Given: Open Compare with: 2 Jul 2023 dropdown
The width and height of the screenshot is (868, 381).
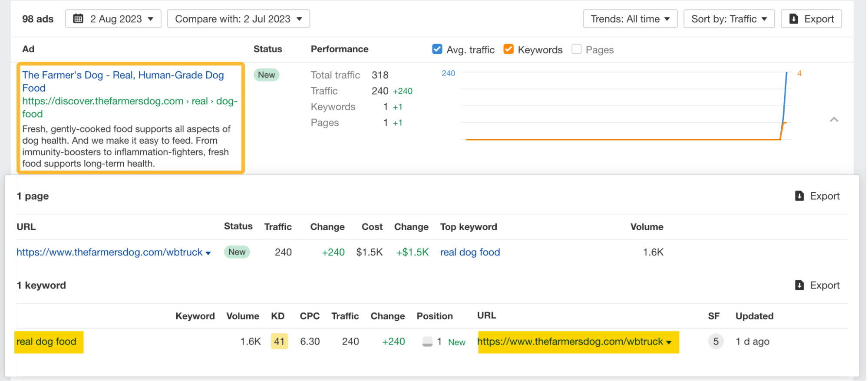Looking at the screenshot, I should [238, 19].
